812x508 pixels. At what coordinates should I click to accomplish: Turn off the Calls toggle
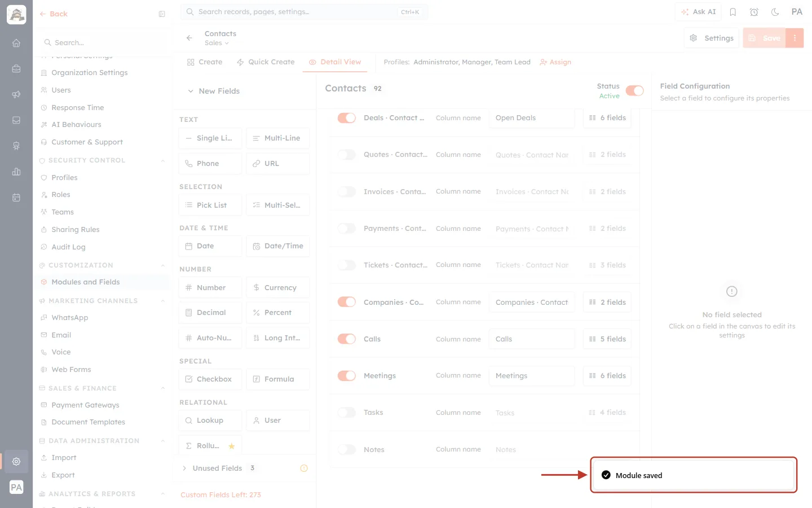[346, 339]
